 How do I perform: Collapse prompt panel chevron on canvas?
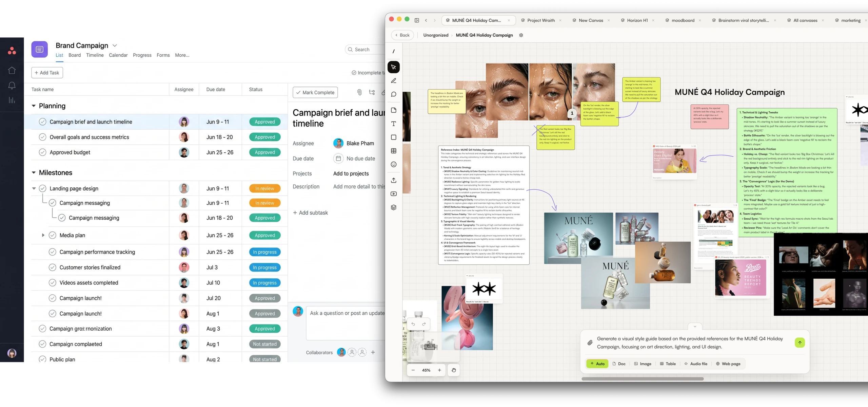click(x=695, y=327)
